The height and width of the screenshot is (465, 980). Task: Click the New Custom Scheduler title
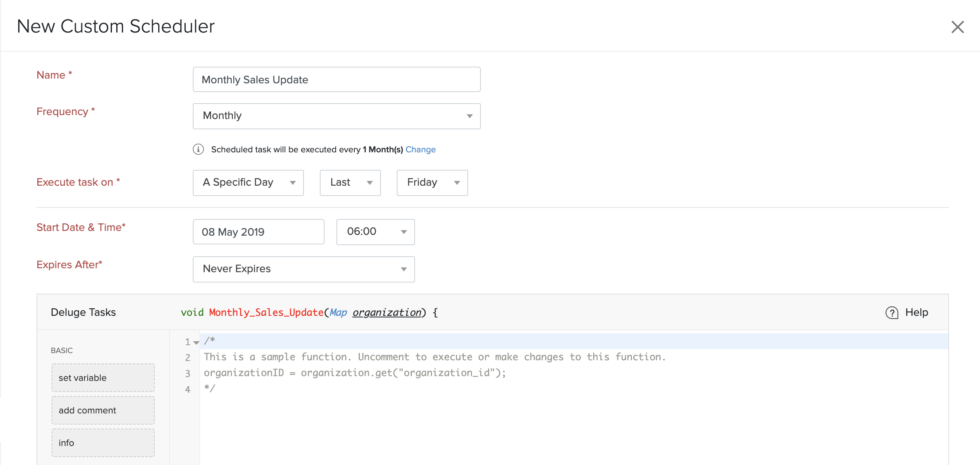pyautogui.click(x=116, y=26)
